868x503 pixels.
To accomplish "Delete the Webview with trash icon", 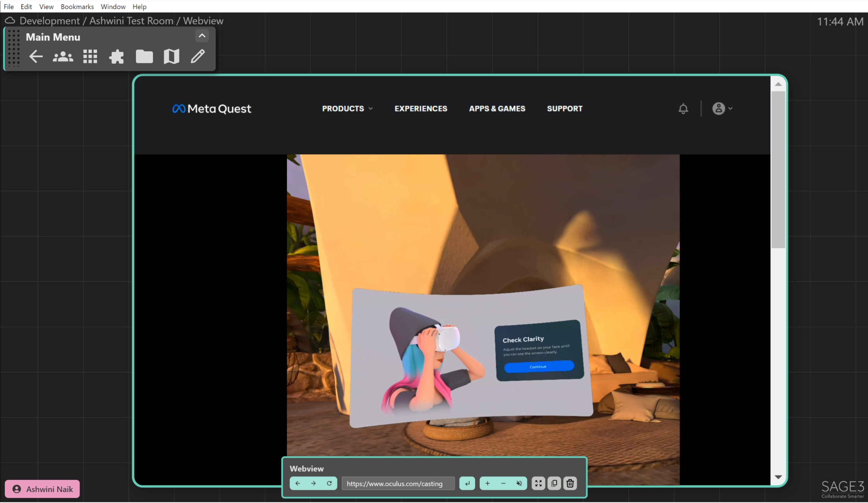I will 570,484.
